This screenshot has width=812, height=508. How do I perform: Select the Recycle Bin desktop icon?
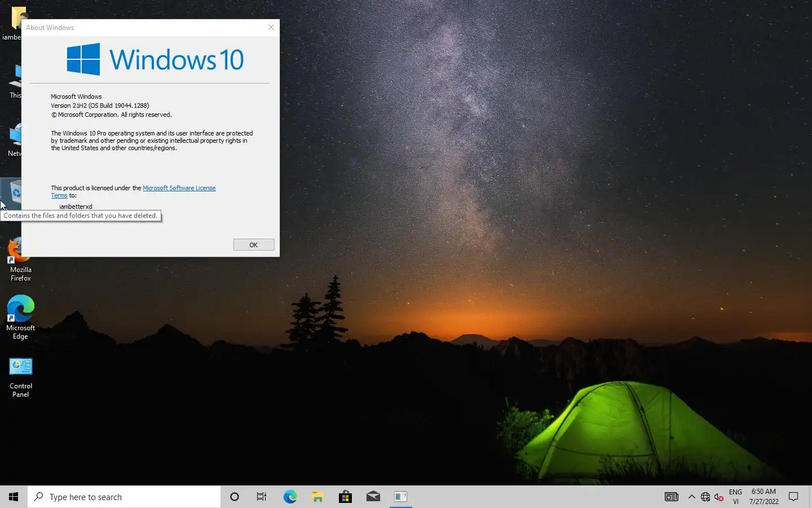[11, 194]
